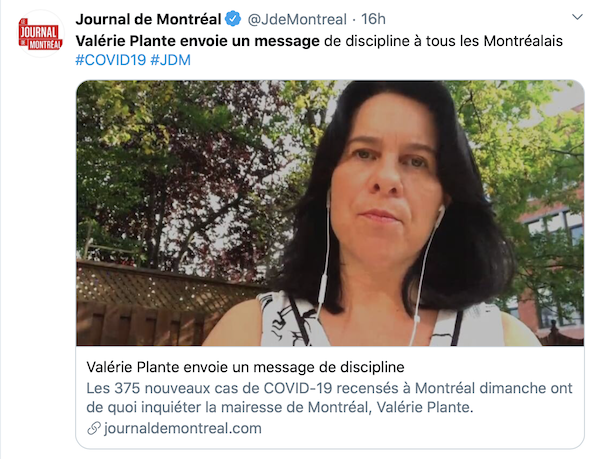This screenshot has height=459, width=600.
Task: Expand the tweet options chevron
Action: (x=577, y=17)
